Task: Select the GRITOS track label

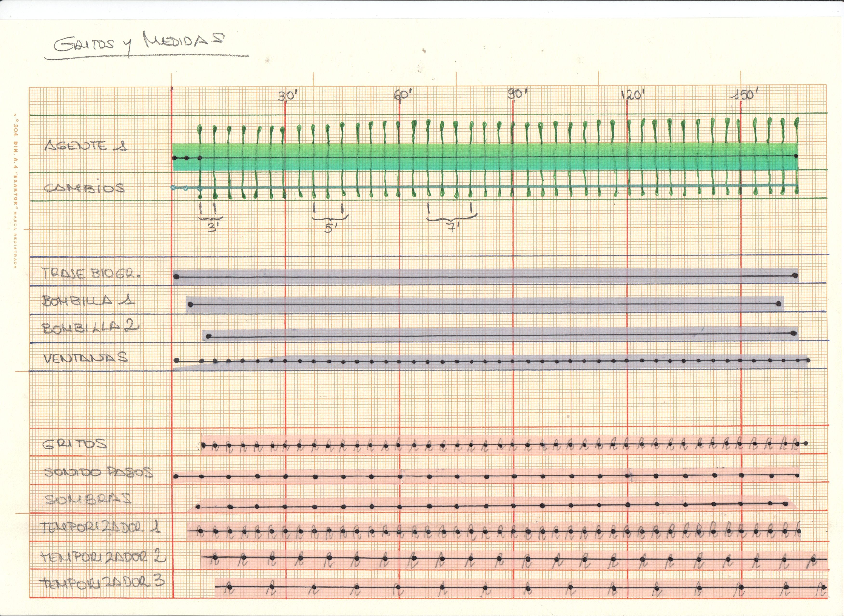Action: 75,444
